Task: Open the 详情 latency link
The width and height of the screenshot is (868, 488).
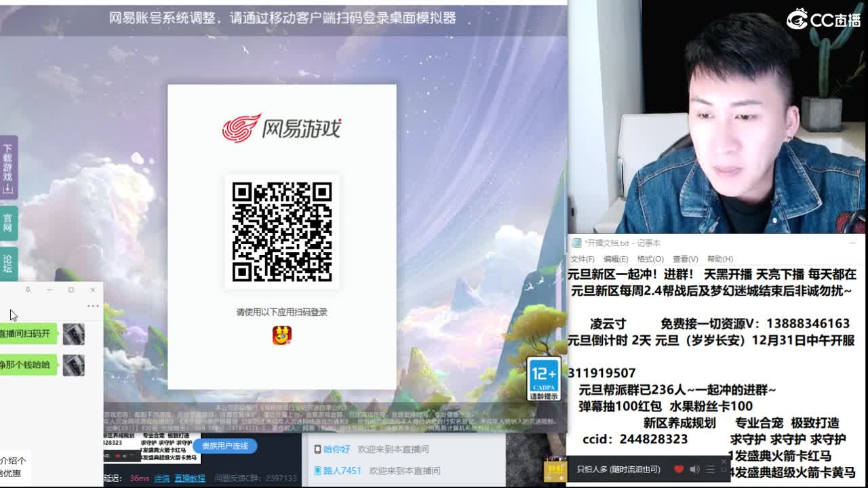Action: 161,478
